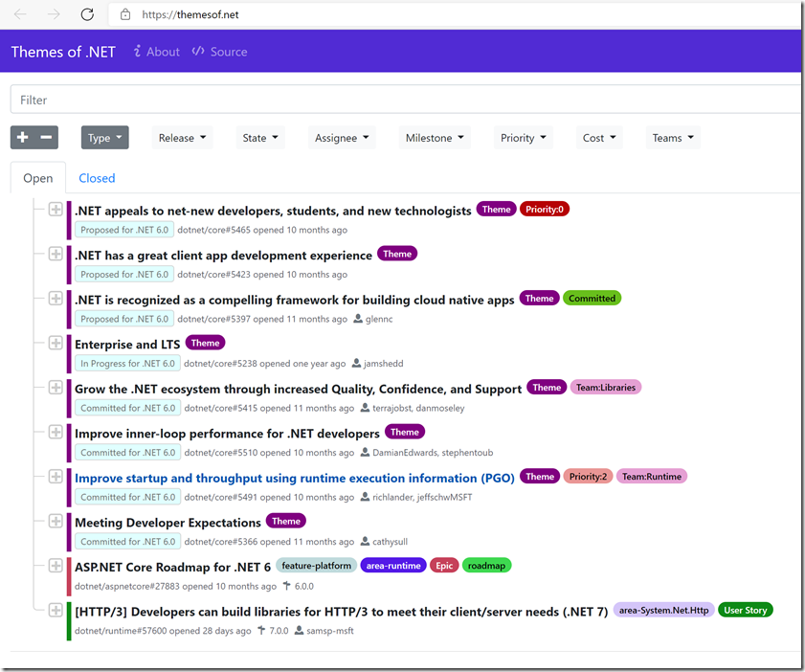Click person icon next to samsp-msft
Screen dimensions: 805x672
pos(299,631)
